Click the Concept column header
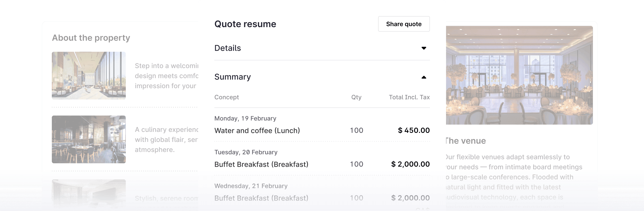Screen dimensions: 644x211 (x=226, y=97)
